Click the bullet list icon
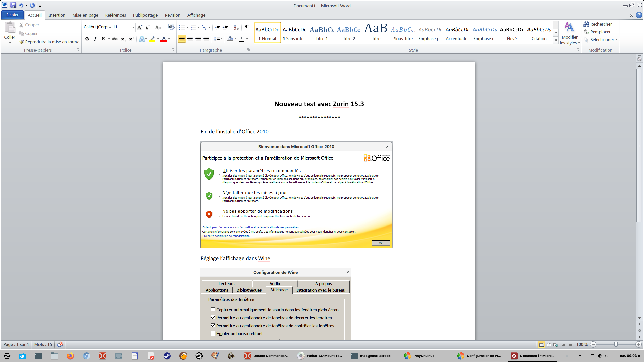Viewport: 644px width, 362px height. tap(182, 27)
